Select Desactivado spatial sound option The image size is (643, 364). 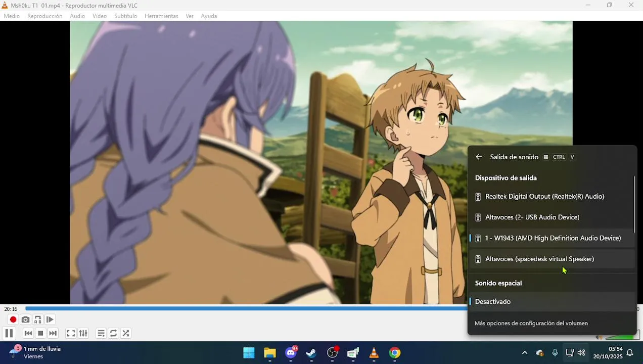[551, 302]
